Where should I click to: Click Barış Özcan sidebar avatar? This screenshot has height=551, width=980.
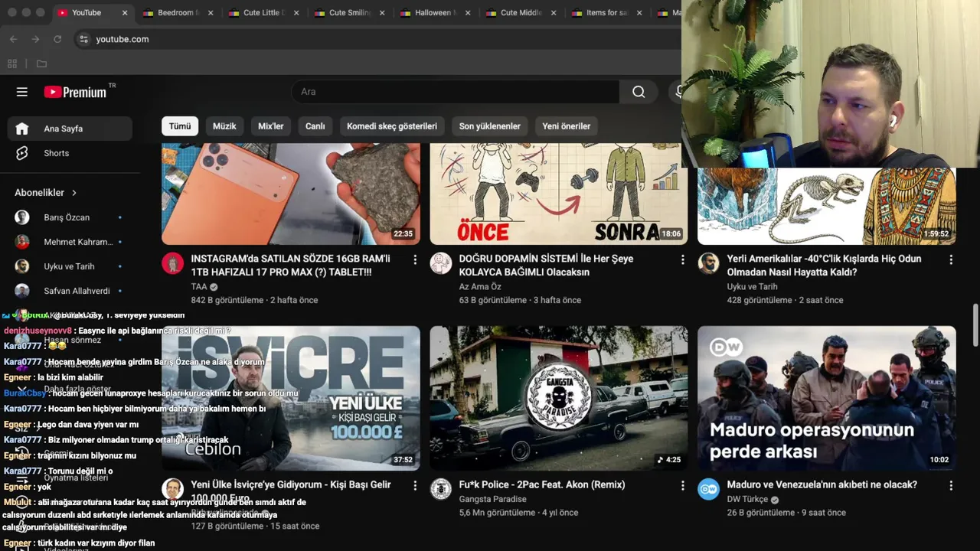[x=22, y=217]
